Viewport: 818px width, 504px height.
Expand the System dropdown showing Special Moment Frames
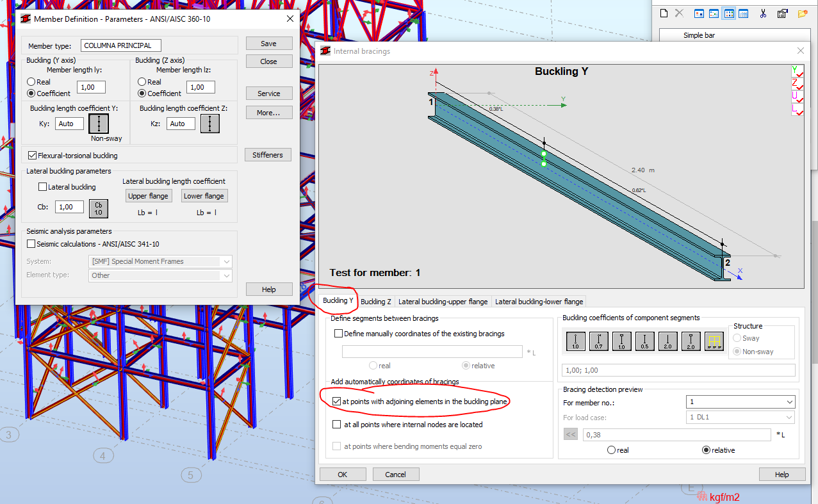pos(225,261)
